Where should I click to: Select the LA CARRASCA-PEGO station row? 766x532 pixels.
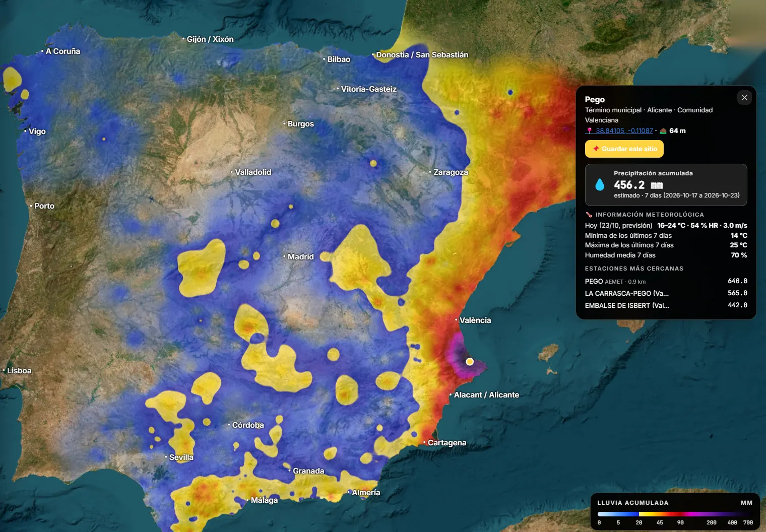(x=666, y=293)
